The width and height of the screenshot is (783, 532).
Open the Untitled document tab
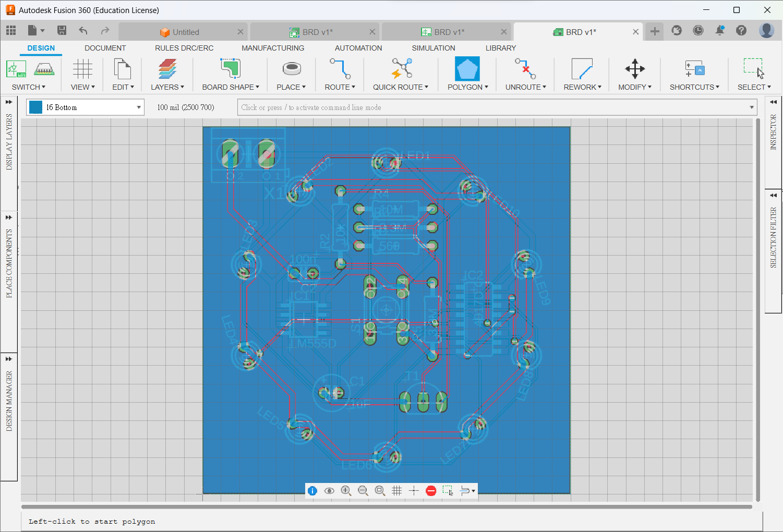(185, 32)
